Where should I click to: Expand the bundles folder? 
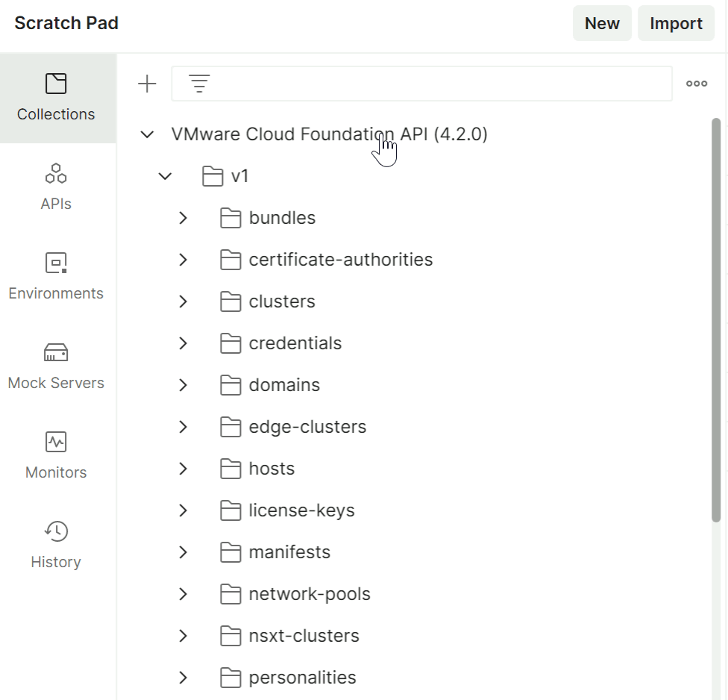(183, 218)
